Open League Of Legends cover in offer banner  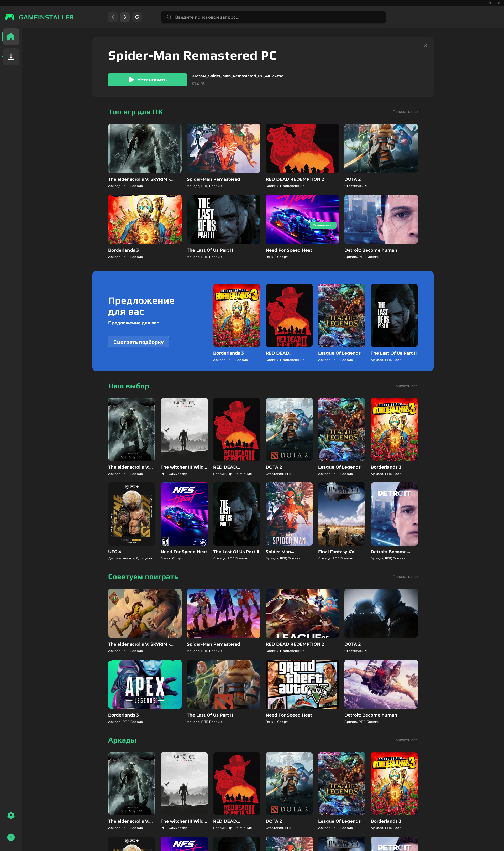pyautogui.click(x=342, y=315)
